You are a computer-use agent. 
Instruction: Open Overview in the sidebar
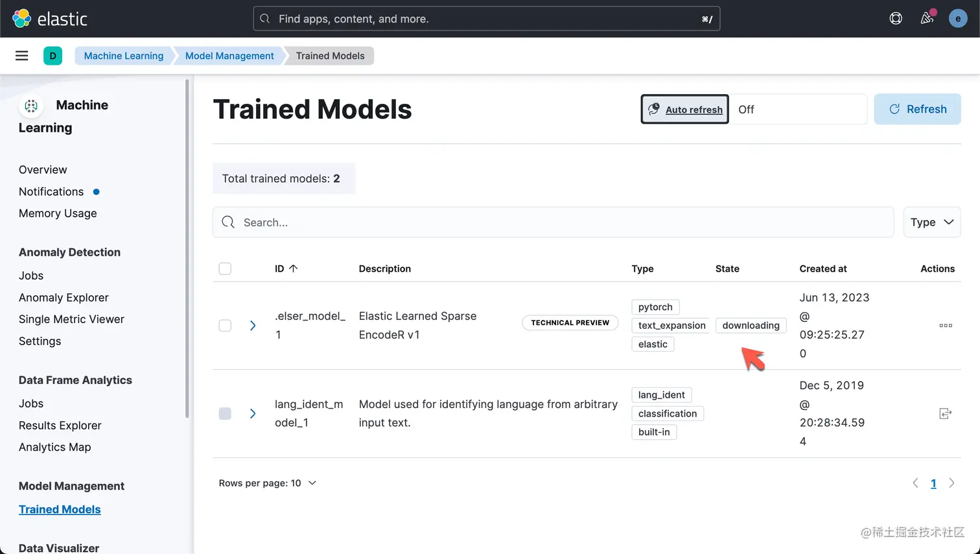coord(43,170)
